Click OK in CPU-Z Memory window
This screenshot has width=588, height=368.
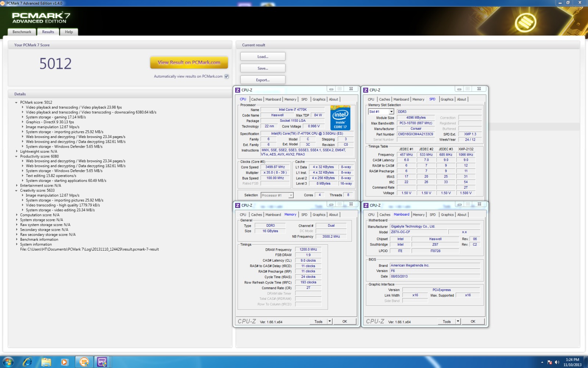tap(345, 321)
